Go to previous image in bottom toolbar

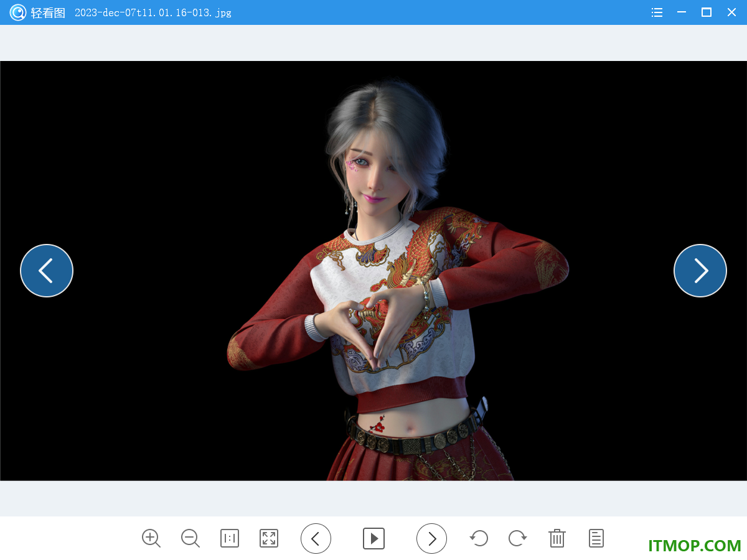(x=316, y=538)
